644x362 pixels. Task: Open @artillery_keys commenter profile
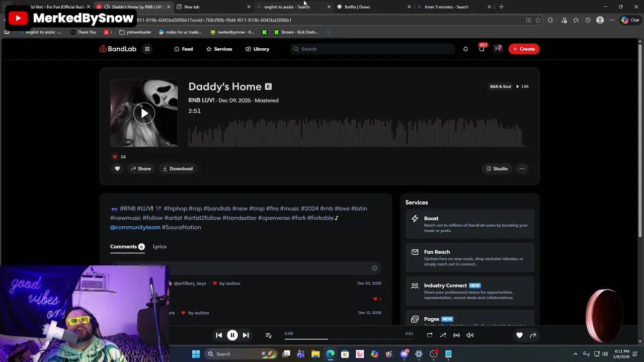190,284
